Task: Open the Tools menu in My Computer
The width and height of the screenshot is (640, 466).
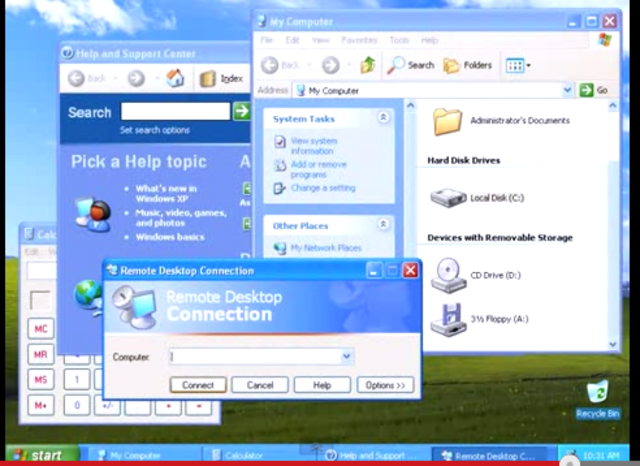Action: click(399, 40)
